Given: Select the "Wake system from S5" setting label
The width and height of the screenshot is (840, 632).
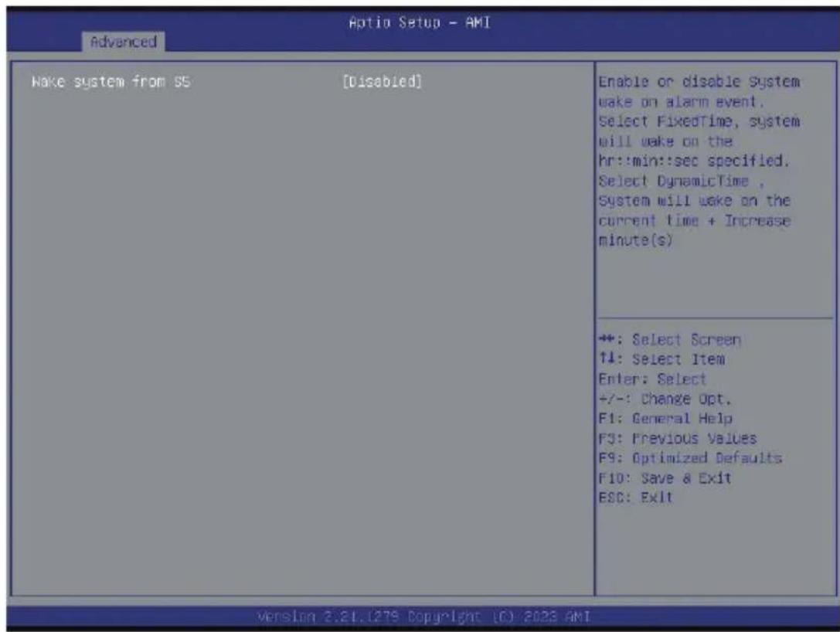Looking at the screenshot, I should [111, 82].
